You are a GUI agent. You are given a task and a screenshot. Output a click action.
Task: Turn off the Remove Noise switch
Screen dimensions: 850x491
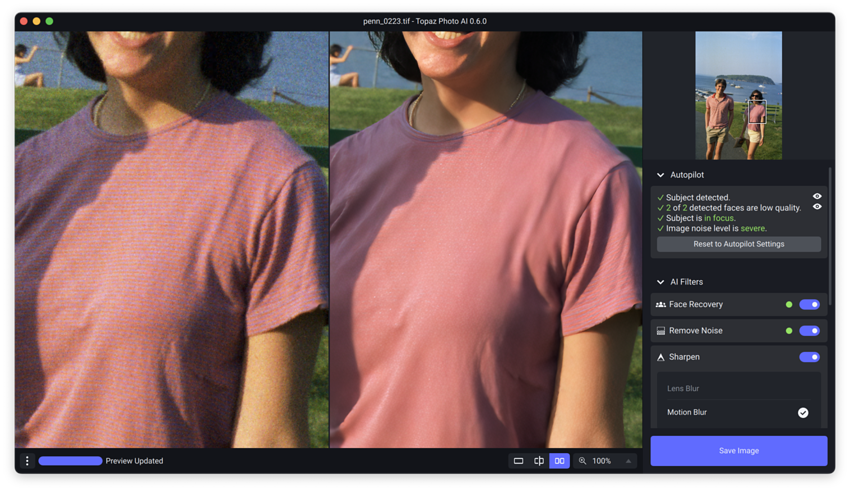tap(809, 330)
